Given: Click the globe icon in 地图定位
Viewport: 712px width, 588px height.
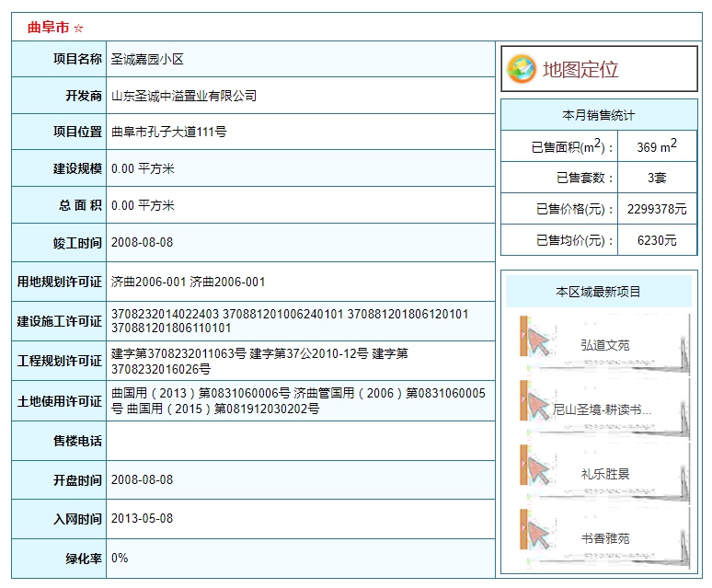Looking at the screenshot, I should point(522,69).
